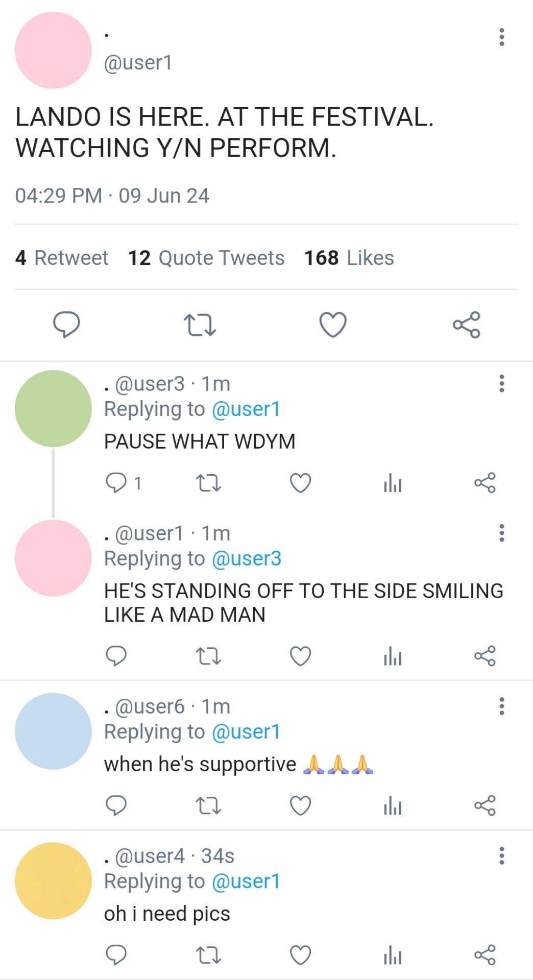The image size is (533, 980).
Task: View the 12 Quote Tweets list
Action: (206, 258)
